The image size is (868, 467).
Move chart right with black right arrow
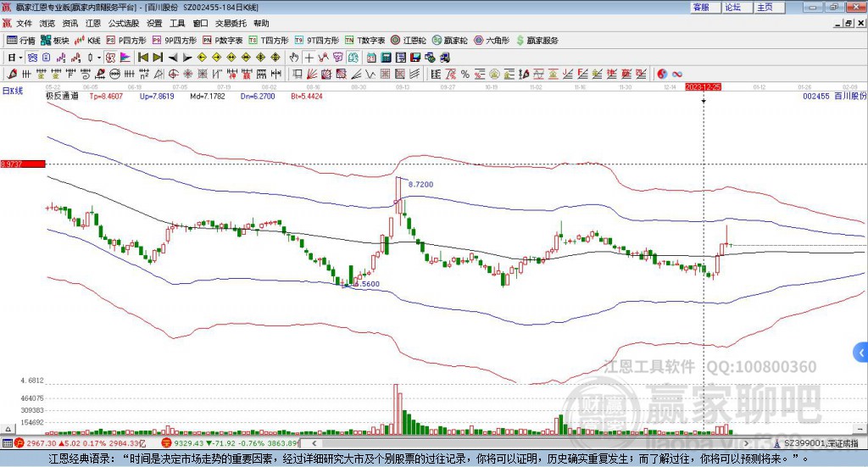(187, 58)
